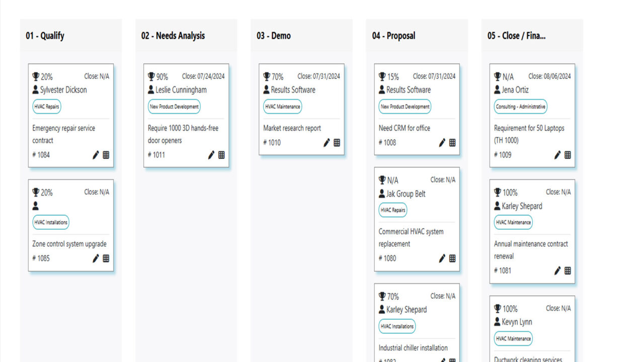
Task: Open the grid icon on card #1084
Action: pos(106,155)
